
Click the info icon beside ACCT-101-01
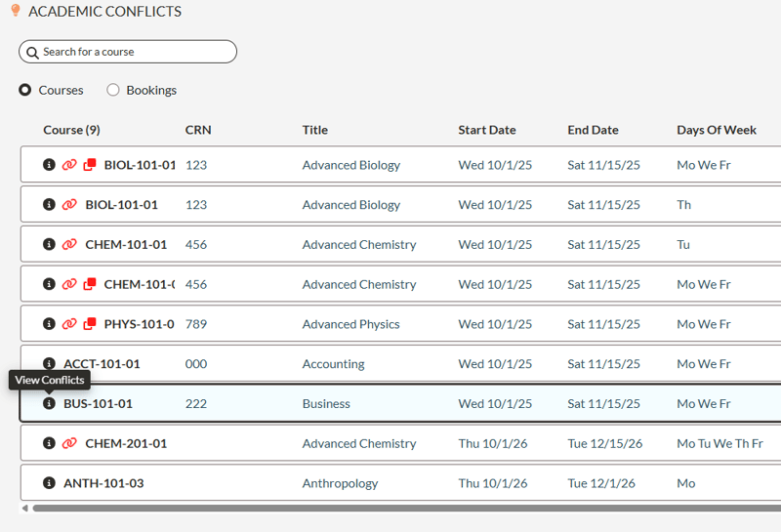(49, 364)
